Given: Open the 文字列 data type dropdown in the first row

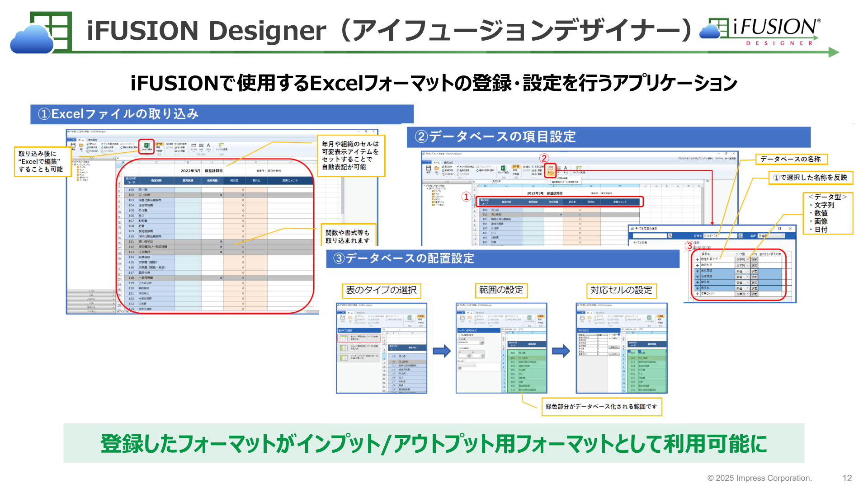Looking at the screenshot, I should click(742, 259).
